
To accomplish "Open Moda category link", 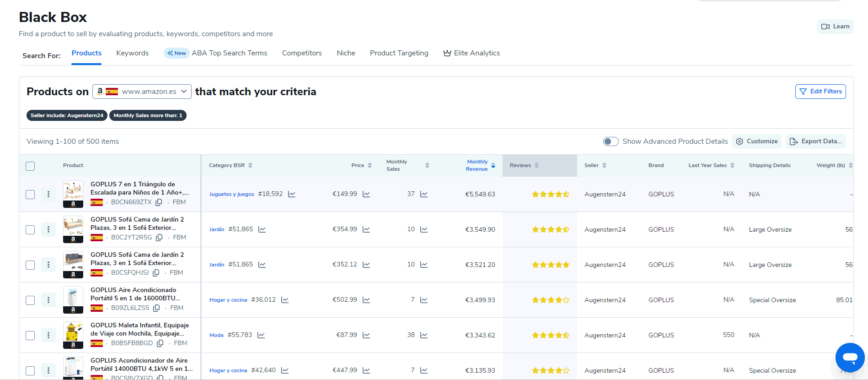I will 216,335.
